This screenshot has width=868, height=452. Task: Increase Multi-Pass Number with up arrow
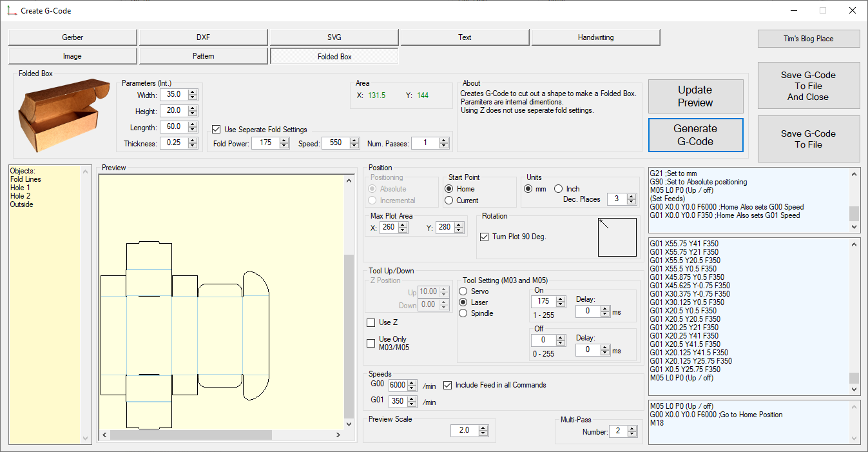coord(631,428)
